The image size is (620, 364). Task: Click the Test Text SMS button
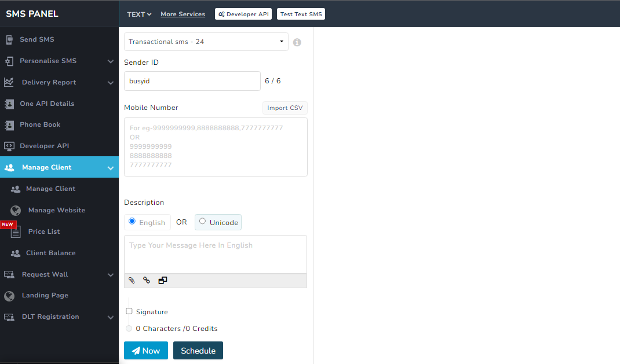click(301, 14)
